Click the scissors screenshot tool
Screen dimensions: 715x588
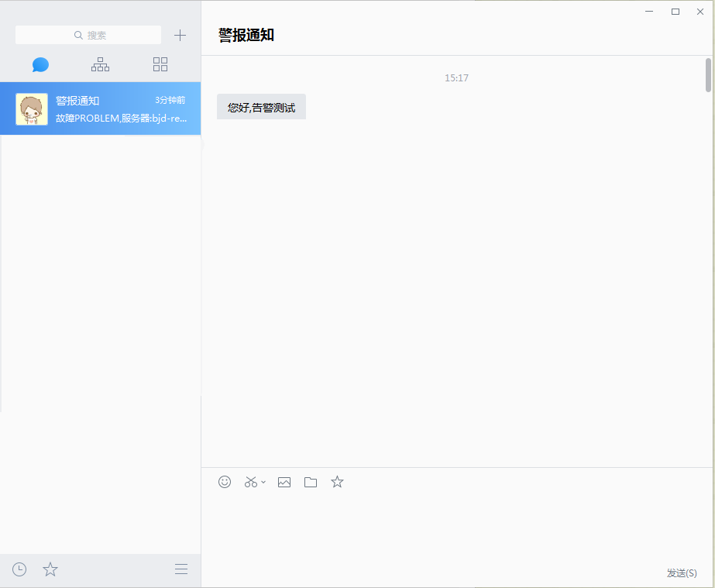(250, 482)
